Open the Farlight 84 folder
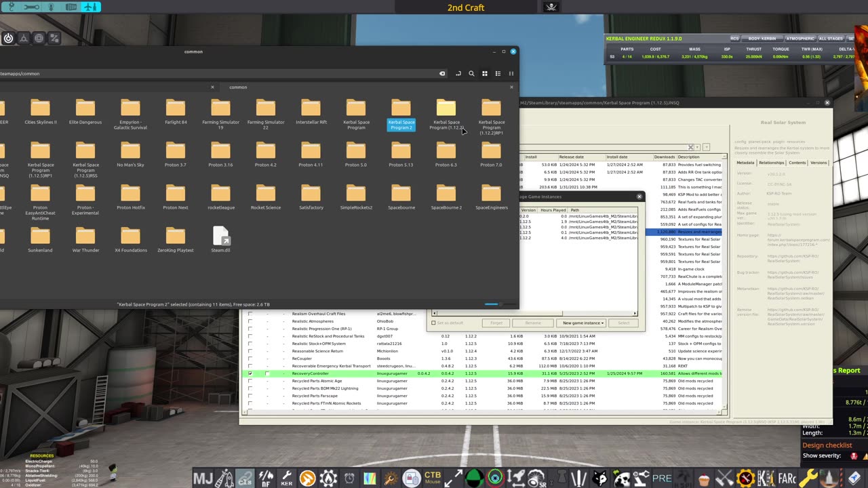The image size is (868, 488). 176,113
